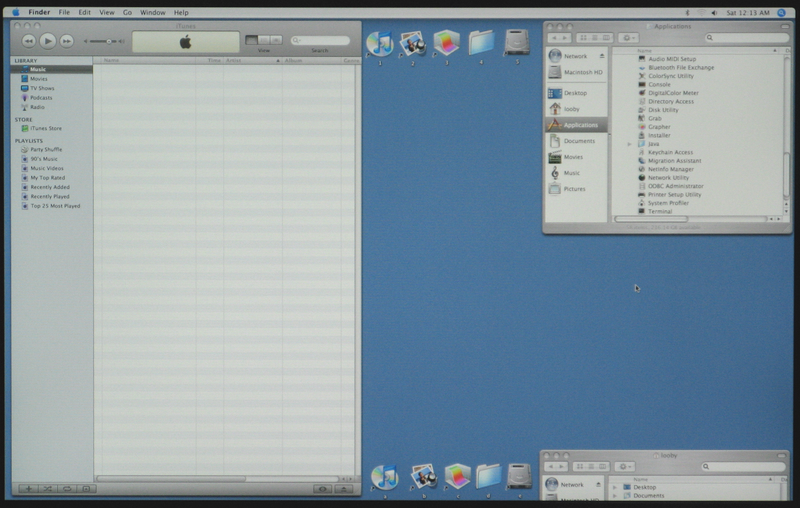
Task: Open the View menu
Action: click(x=107, y=12)
